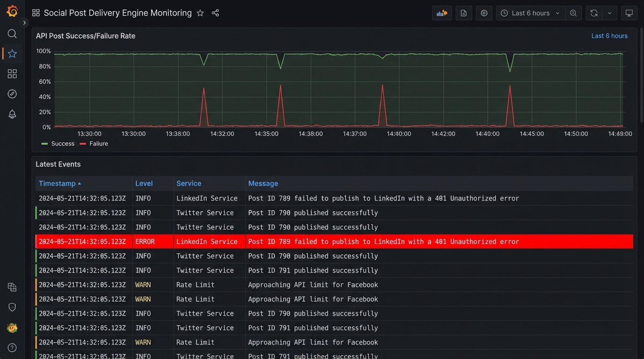Open Starred dashboards in sidebar
The image size is (644, 359).
(x=12, y=54)
